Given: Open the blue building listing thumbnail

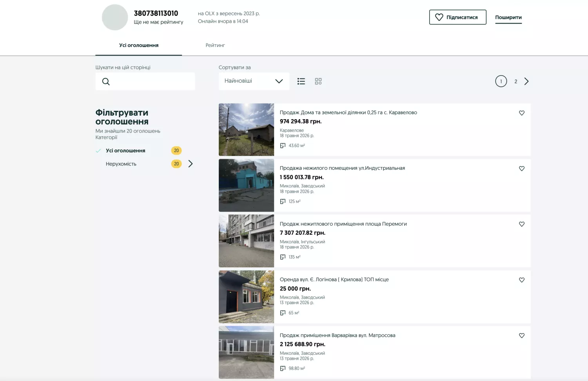Looking at the screenshot, I should tap(246, 185).
